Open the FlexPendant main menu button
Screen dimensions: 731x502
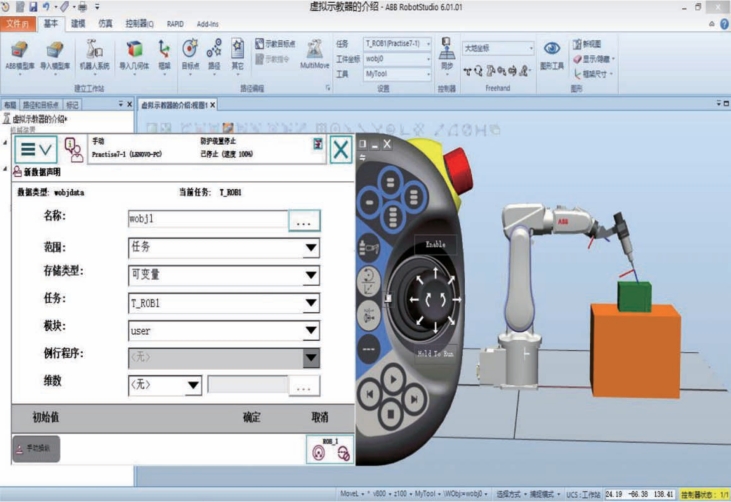coord(35,148)
